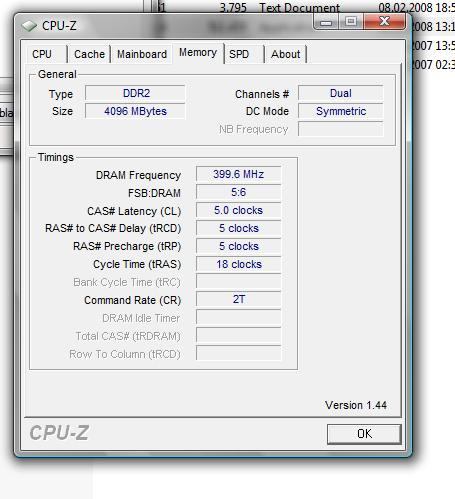The image size is (455, 499).
Task: Click the 399.6 MHz DRAM Frequency value
Action: tap(239, 174)
